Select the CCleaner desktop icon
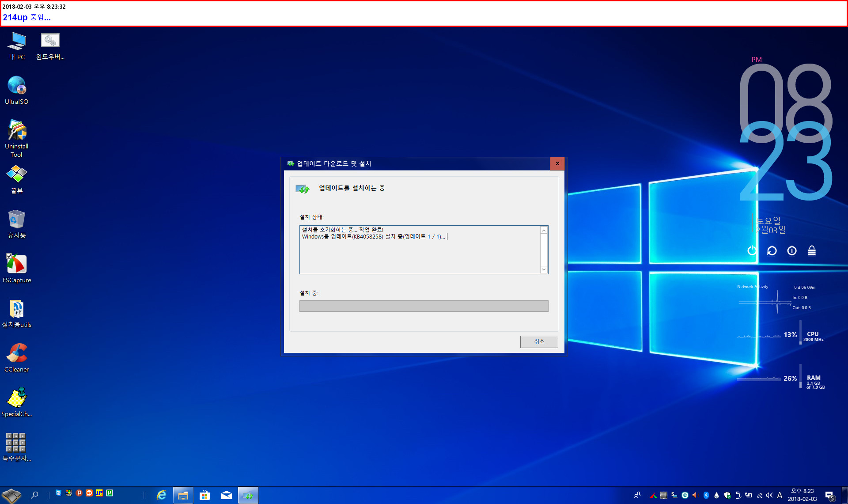 pyautogui.click(x=17, y=358)
